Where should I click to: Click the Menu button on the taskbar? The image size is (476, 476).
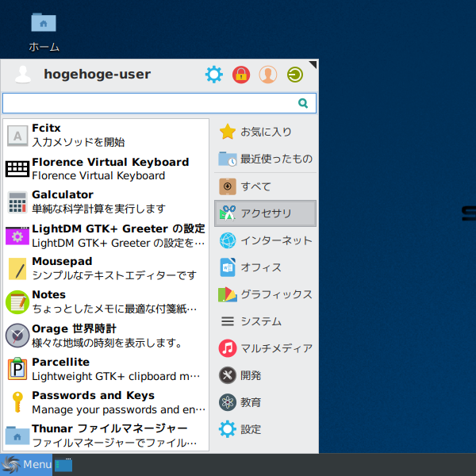coord(26,465)
